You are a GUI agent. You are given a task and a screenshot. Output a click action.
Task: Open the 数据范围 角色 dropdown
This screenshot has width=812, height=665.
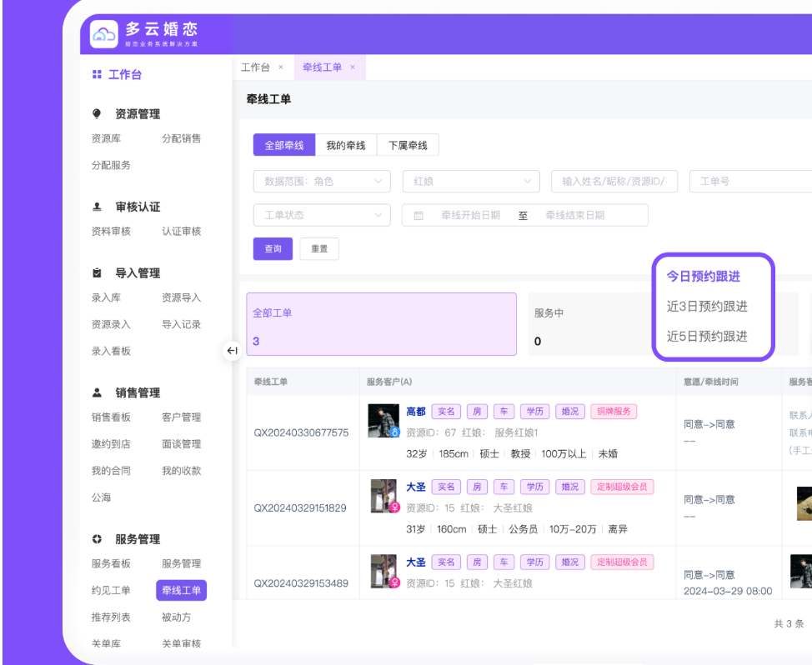coord(321,182)
